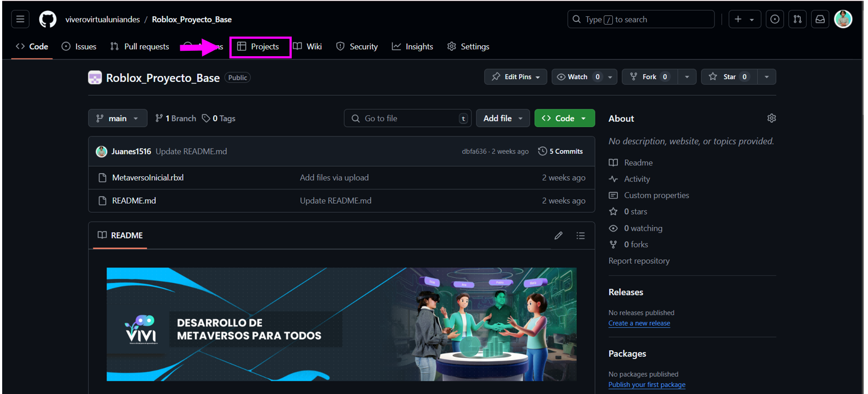Open the MetaversoInicial.rbxl file

pos(148,178)
